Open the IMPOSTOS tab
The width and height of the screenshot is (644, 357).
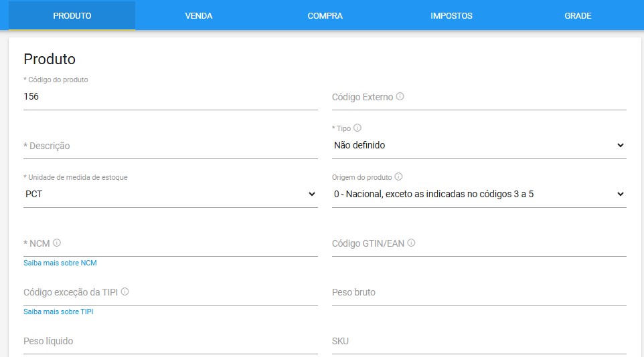(451, 15)
